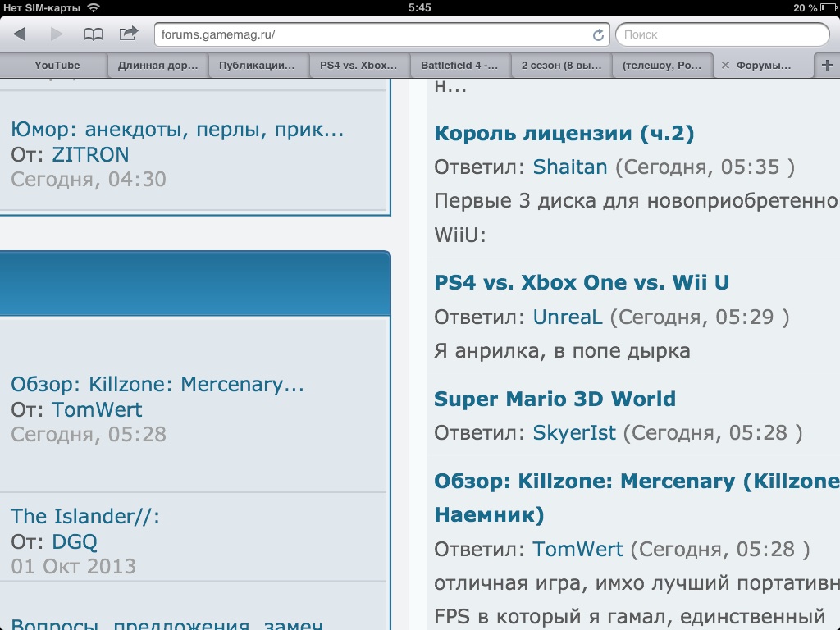
Task: Switch to the Длинная дор... tab
Action: pos(158,66)
